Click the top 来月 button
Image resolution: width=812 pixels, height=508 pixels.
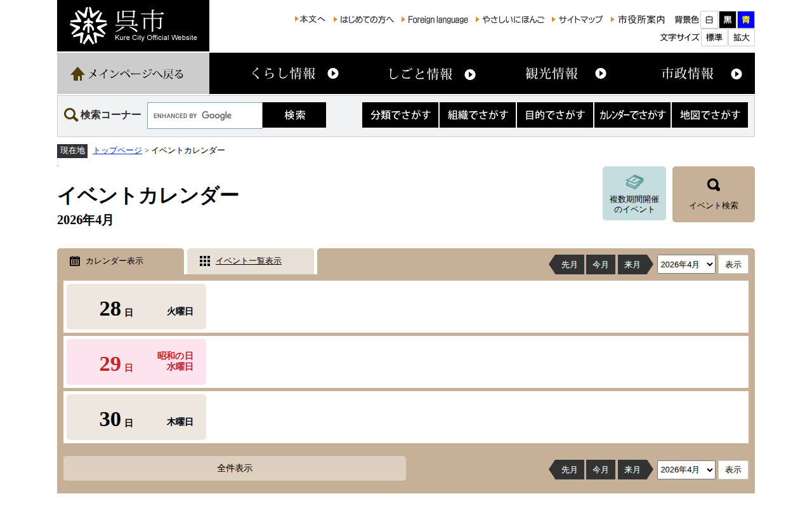(x=635, y=264)
